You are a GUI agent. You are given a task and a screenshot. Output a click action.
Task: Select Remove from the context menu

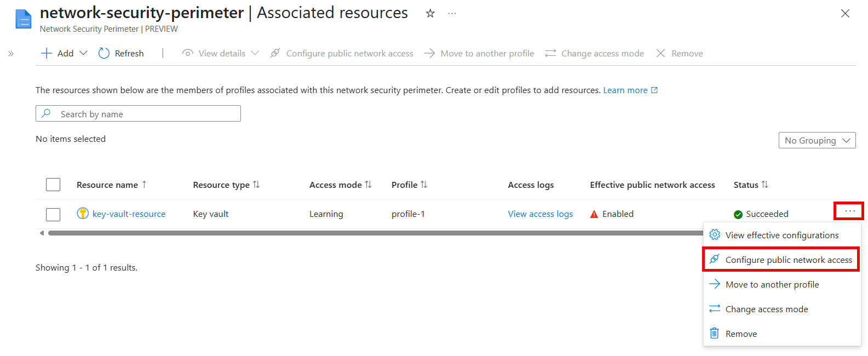(741, 334)
